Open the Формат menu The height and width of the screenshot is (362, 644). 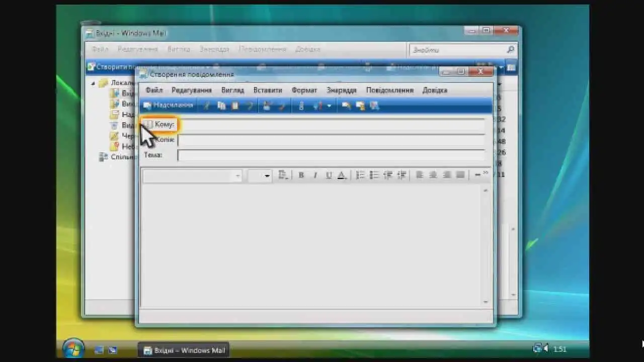coord(304,90)
